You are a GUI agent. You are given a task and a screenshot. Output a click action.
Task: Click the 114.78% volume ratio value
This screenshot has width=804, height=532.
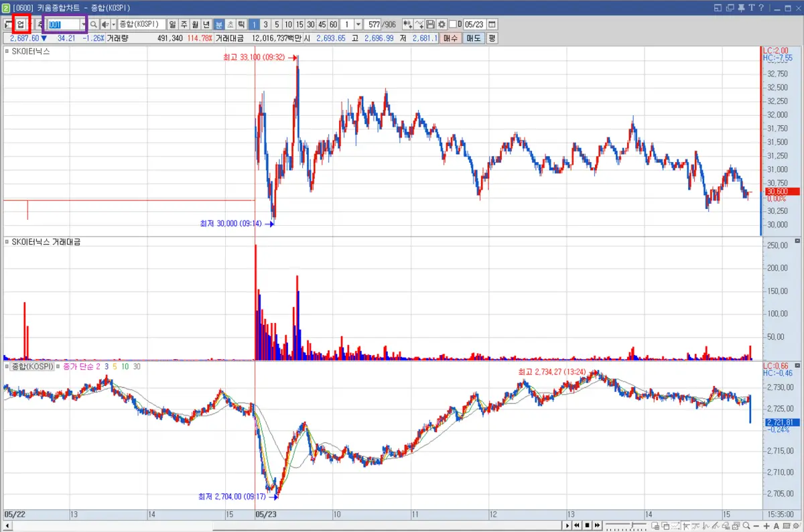coord(200,38)
